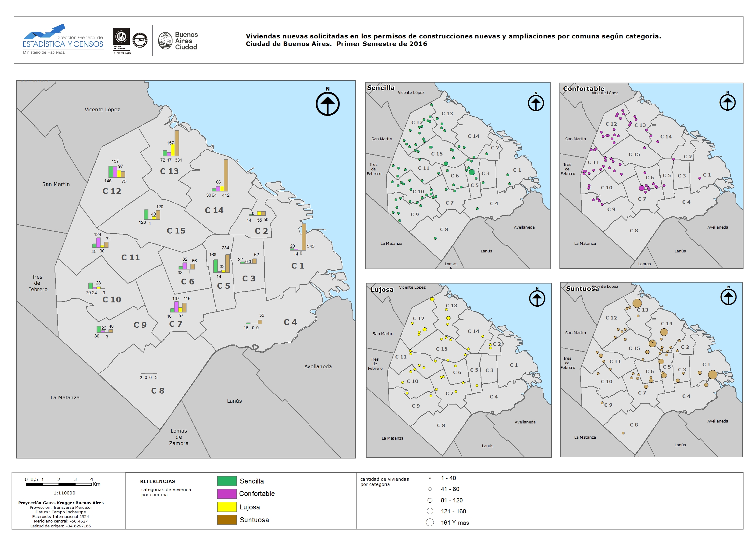Click the C 13 label on the main map
The image size is (756, 535).
coord(169,171)
